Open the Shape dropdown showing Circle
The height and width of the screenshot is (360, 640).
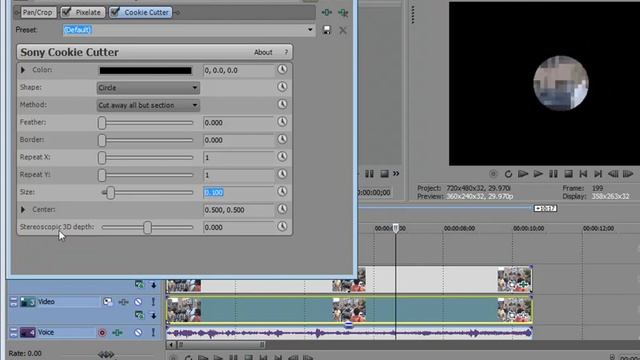[x=148, y=88]
